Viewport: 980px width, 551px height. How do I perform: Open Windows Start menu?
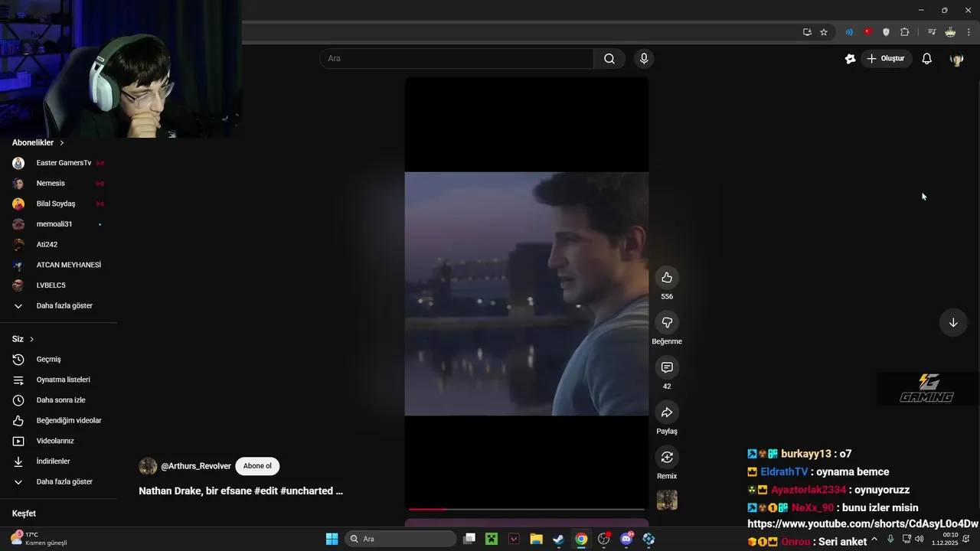click(332, 539)
